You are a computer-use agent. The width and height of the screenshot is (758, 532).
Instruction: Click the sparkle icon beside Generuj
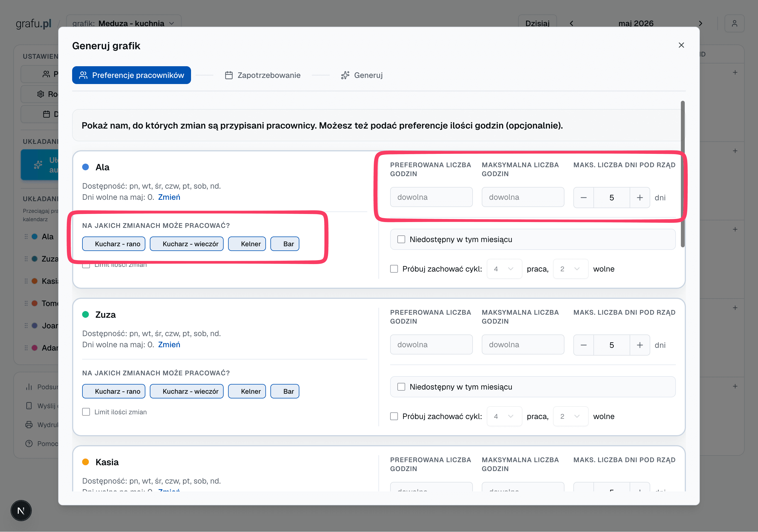[x=345, y=75]
